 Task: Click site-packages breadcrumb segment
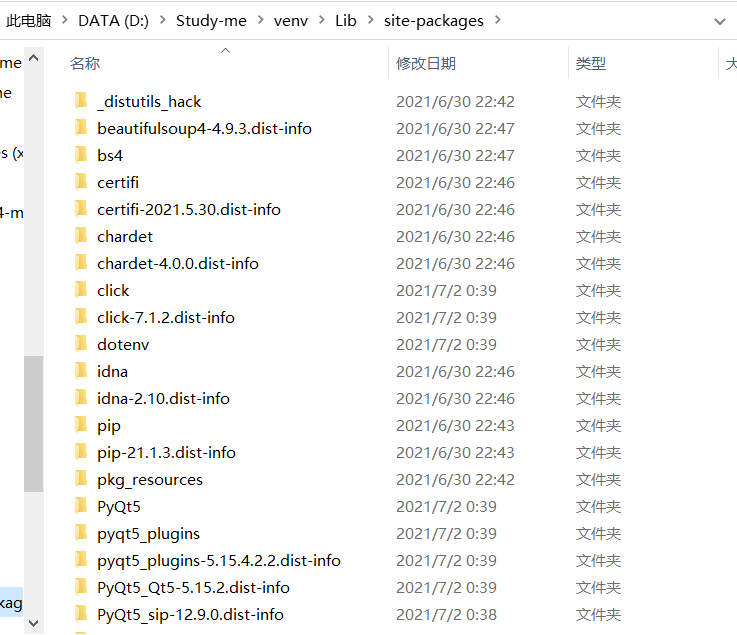tap(433, 21)
